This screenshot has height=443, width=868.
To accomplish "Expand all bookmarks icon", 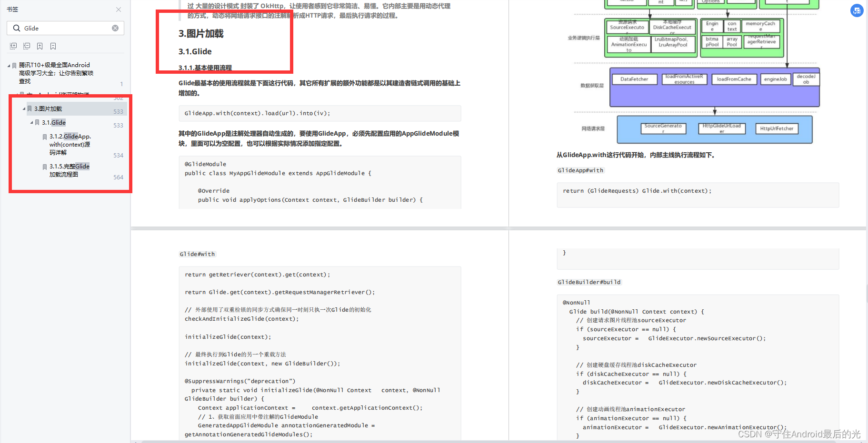I will tap(13, 46).
